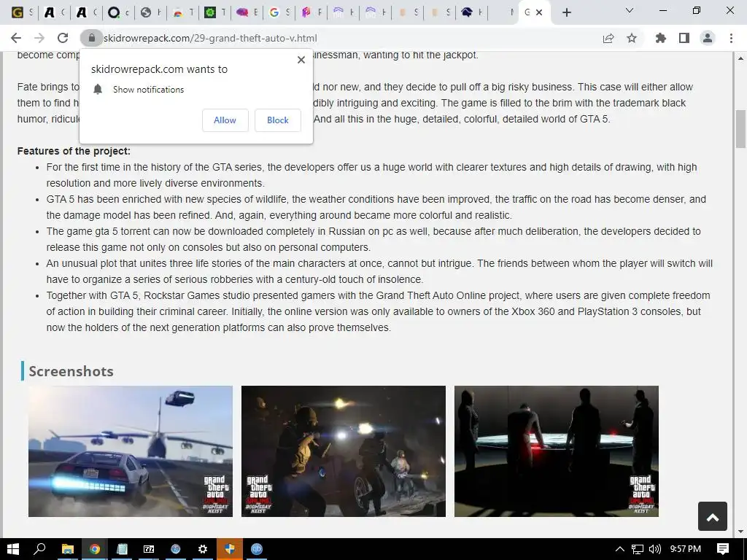Open the extensions puzzle icon
The height and width of the screenshot is (560, 747).
click(661, 38)
